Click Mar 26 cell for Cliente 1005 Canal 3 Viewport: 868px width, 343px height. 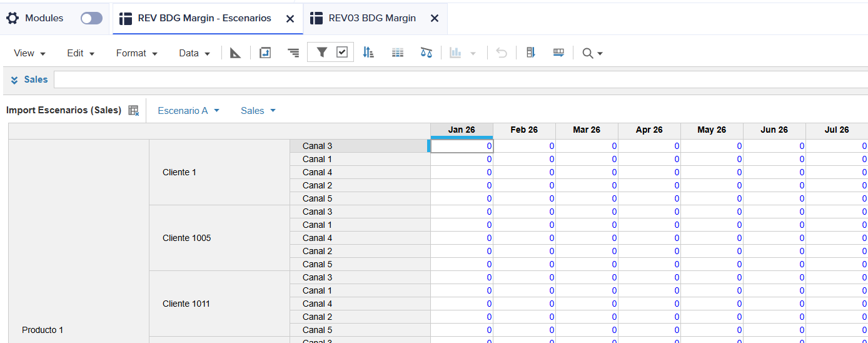587,212
